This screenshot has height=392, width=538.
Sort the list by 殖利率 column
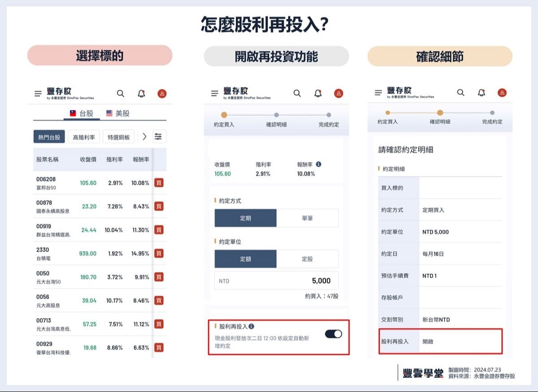pos(114,160)
